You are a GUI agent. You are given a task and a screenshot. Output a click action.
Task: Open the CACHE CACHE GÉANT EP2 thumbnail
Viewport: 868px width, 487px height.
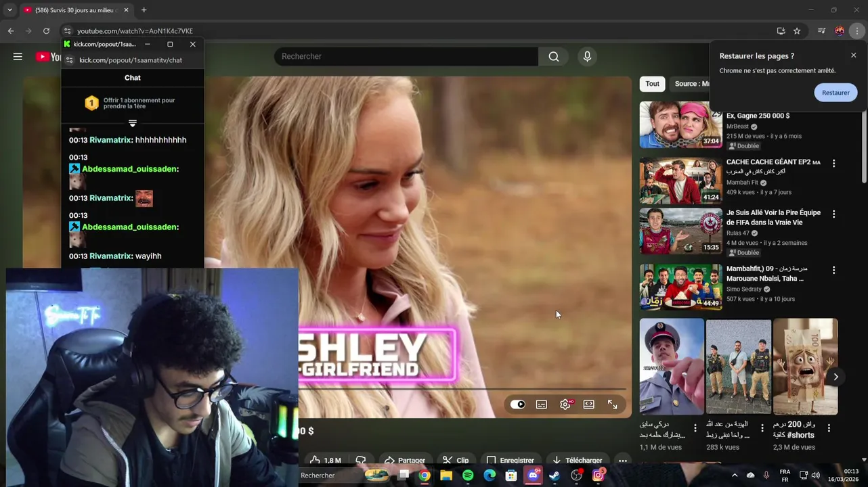click(x=680, y=181)
